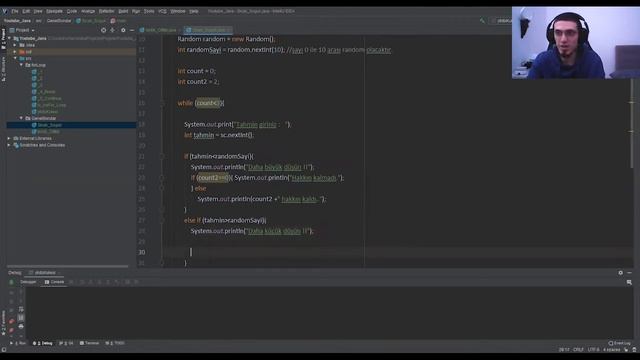This screenshot has height=360, width=640.
Task: Click the UTF-8 encoding in status bar
Action: tap(593, 350)
